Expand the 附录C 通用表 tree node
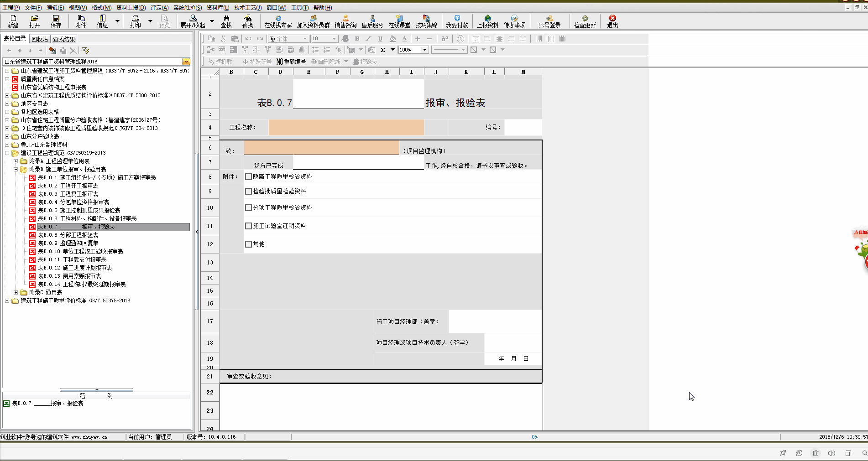 point(16,293)
